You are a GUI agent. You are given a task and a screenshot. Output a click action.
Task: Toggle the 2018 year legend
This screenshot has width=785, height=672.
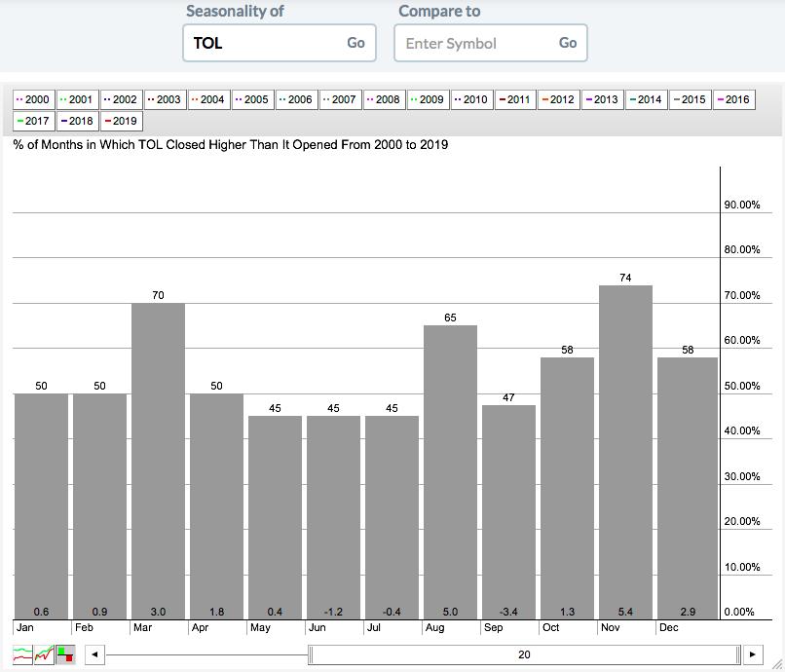[x=77, y=121]
